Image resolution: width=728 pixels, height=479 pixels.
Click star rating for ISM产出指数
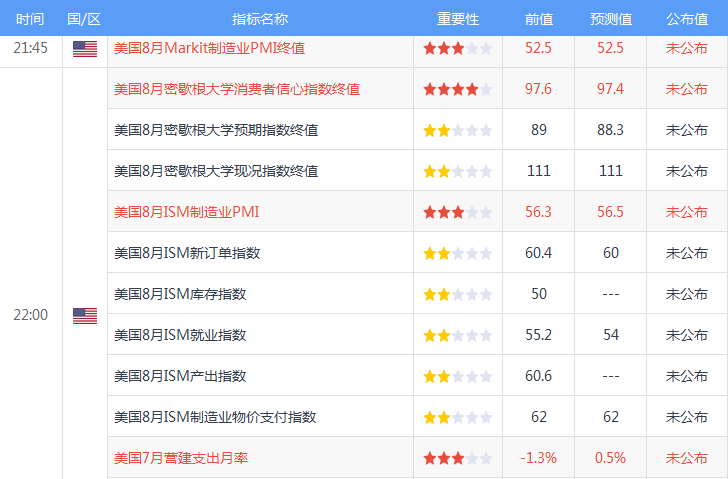[x=458, y=376]
